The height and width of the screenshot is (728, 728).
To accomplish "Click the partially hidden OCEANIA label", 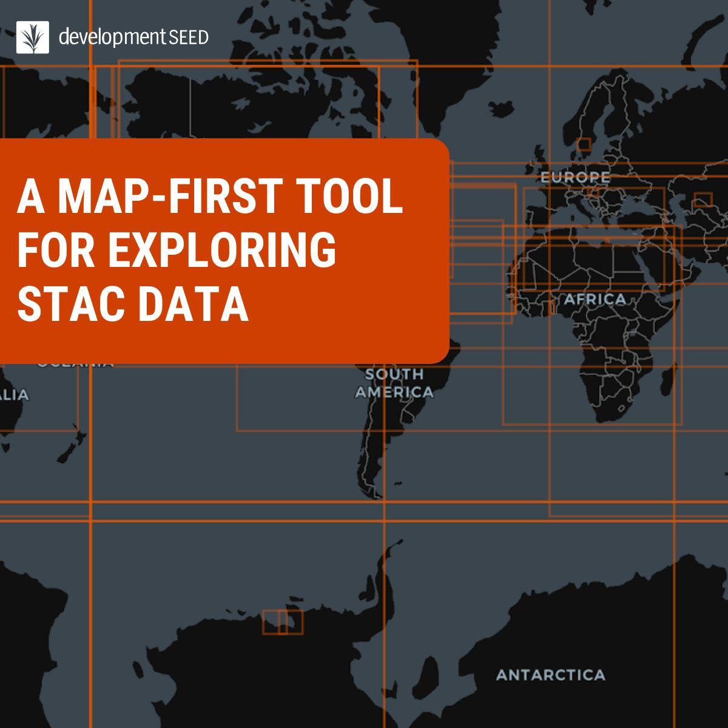I will (75, 364).
